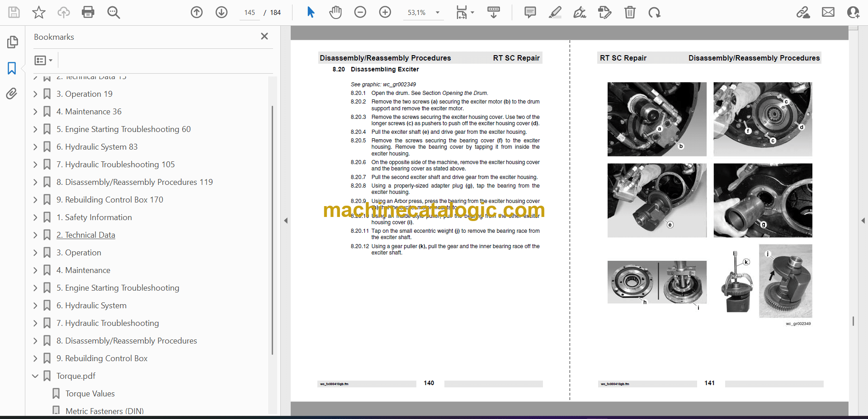Image resolution: width=868 pixels, height=419 pixels.
Task: Click the exciter motor photo labeled a, b
Action: [x=657, y=119]
